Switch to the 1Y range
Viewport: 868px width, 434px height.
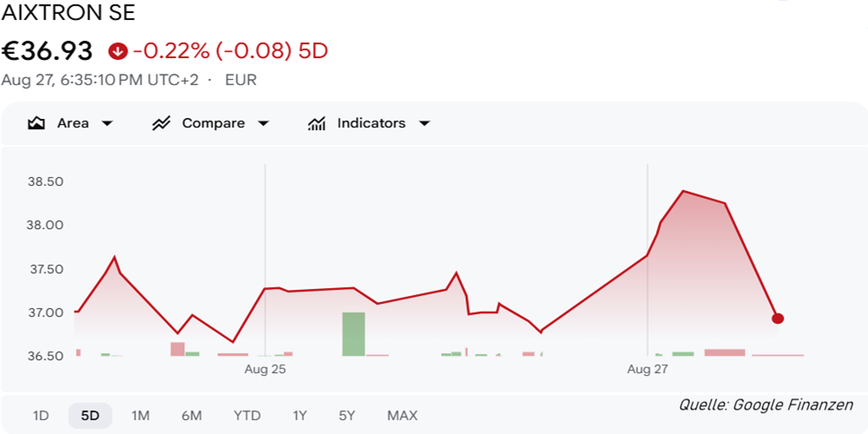click(x=299, y=416)
